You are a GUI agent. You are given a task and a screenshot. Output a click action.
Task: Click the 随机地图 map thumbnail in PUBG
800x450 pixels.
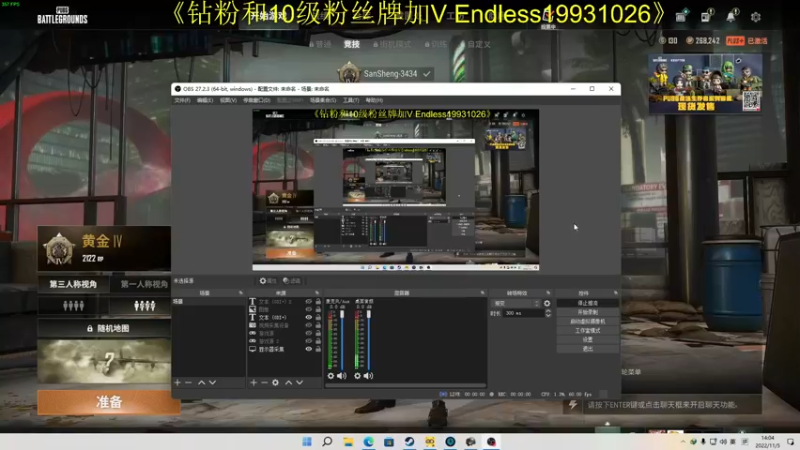[x=104, y=361]
